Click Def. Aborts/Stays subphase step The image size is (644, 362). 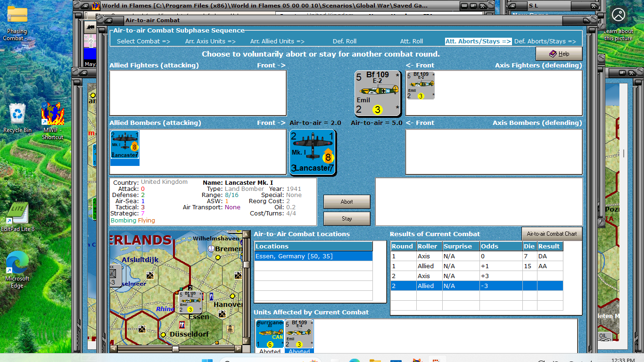[x=545, y=41]
